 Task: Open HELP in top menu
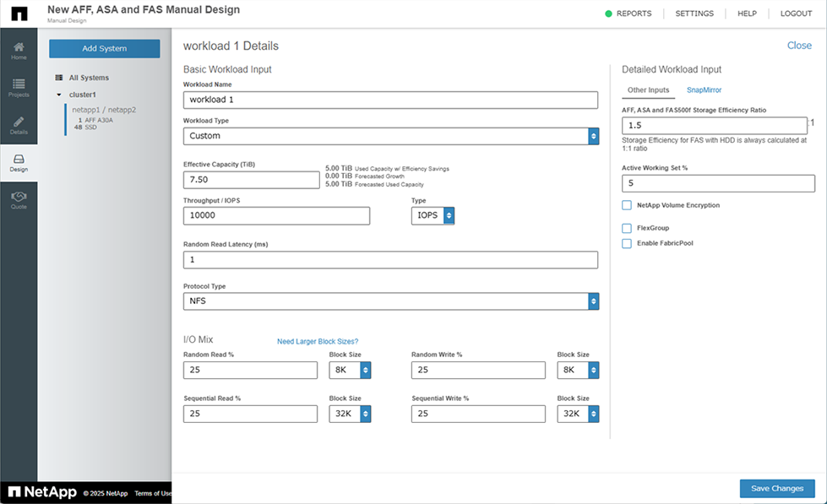747,14
